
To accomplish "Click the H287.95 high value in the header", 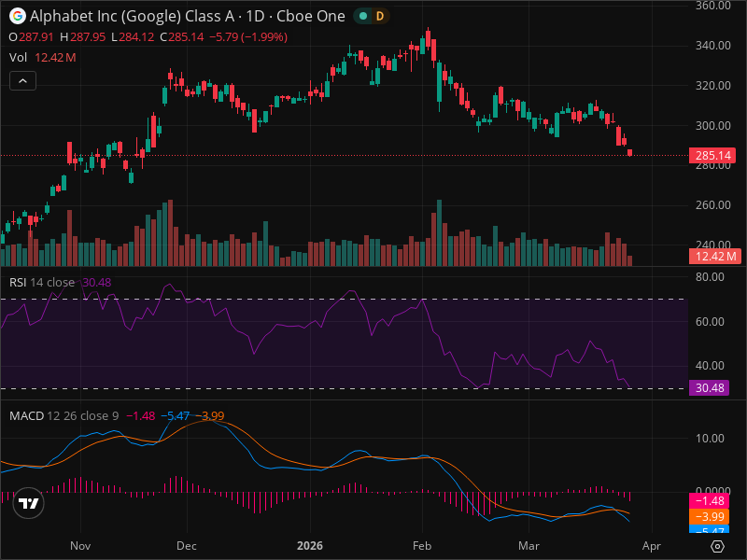I will click(x=82, y=37).
